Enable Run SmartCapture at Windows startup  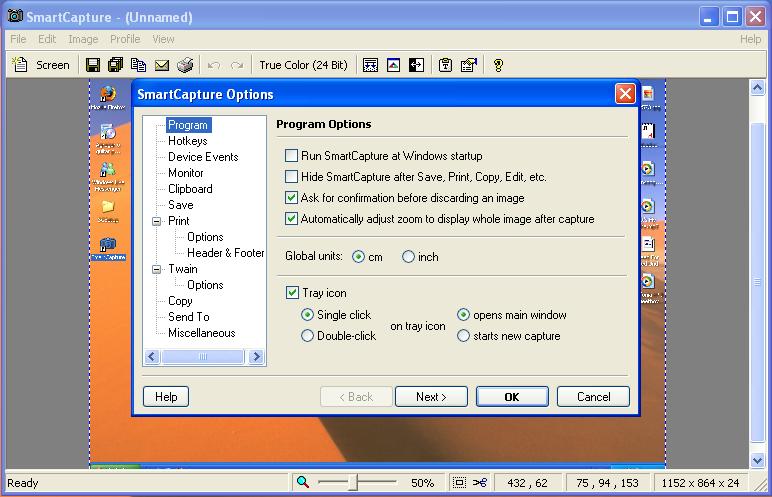coord(291,156)
